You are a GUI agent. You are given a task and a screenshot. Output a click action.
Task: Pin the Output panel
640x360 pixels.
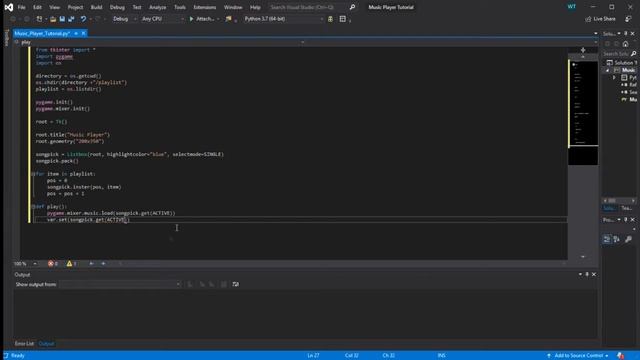[587, 275]
